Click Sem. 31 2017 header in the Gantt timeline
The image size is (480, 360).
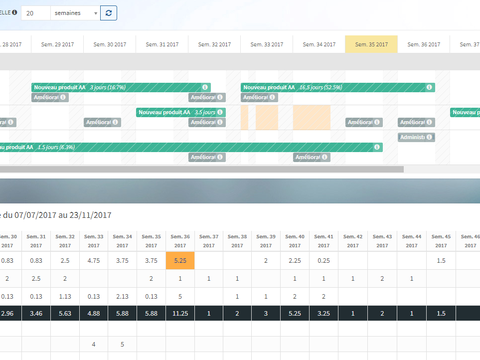[162, 44]
